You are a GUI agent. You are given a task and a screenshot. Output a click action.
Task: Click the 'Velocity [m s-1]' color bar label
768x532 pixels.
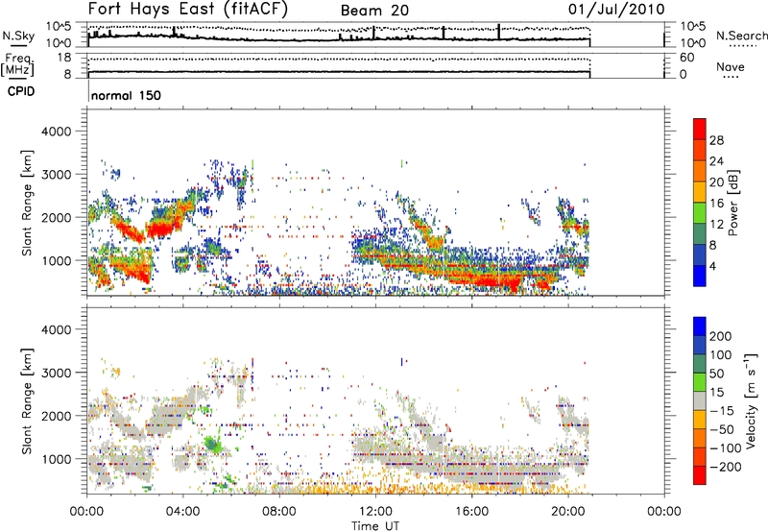coord(751,400)
